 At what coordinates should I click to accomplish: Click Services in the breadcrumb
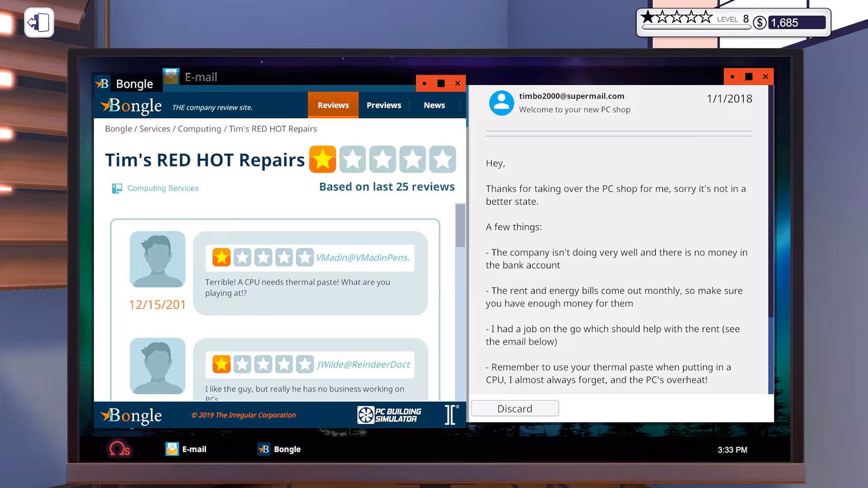155,129
